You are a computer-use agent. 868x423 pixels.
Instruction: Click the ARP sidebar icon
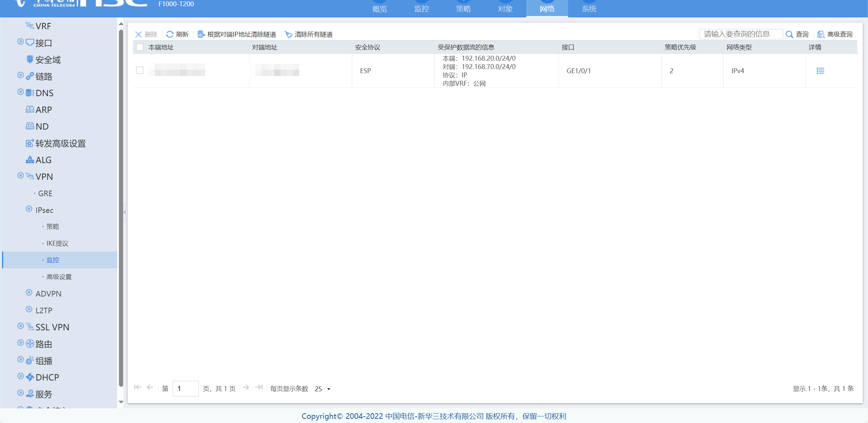click(30, 109)
